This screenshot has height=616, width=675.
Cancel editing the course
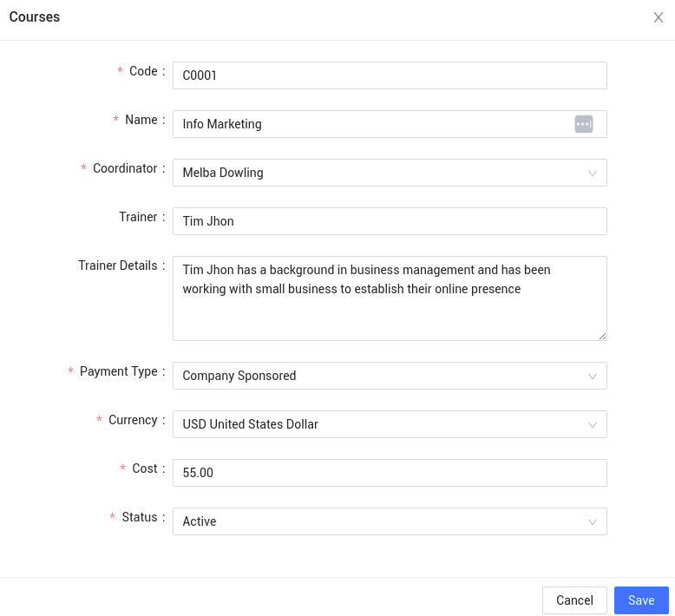coord(574,600)
